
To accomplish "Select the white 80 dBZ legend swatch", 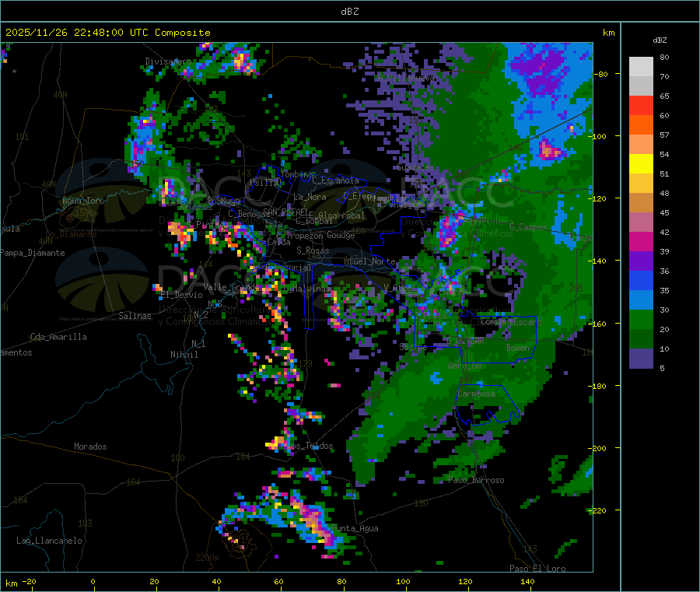I will tap(641, 67).
